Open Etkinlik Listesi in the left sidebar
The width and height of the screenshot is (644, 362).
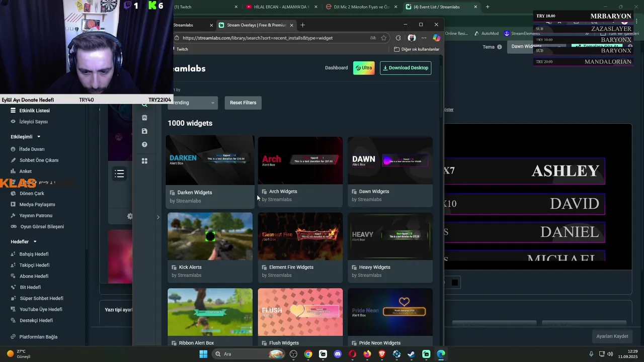coord(30,111)
